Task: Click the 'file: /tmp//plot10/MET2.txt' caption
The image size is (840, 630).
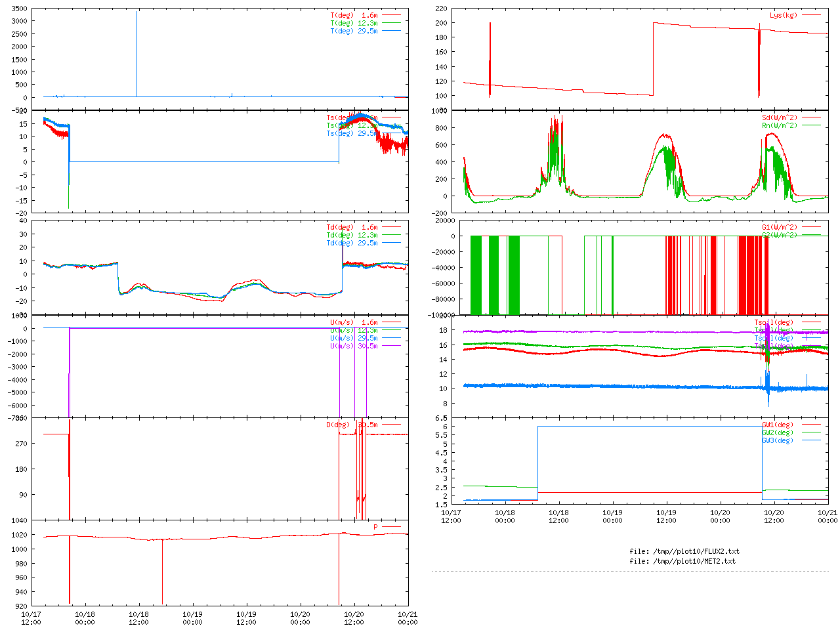Action: (x=682, y=561)
